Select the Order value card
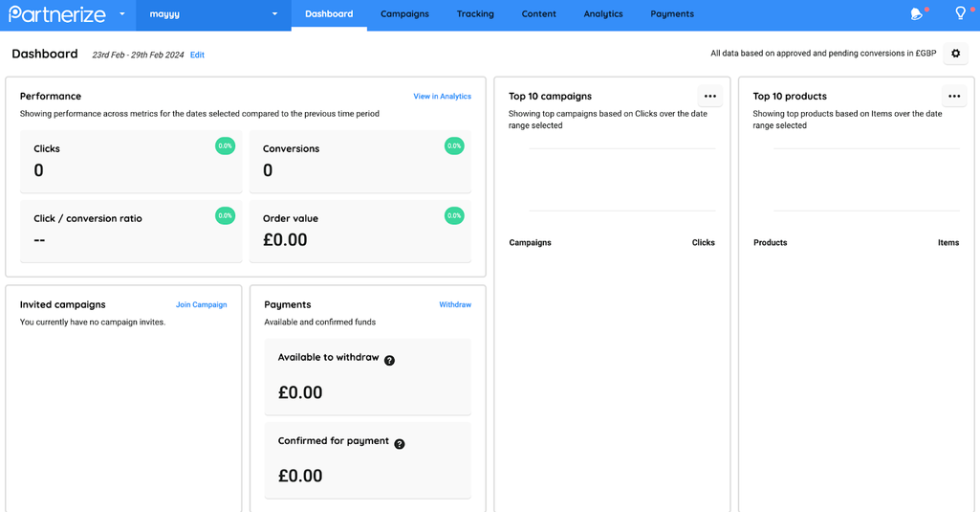Screen dimensions: 980x512 (x=360, y=231)
